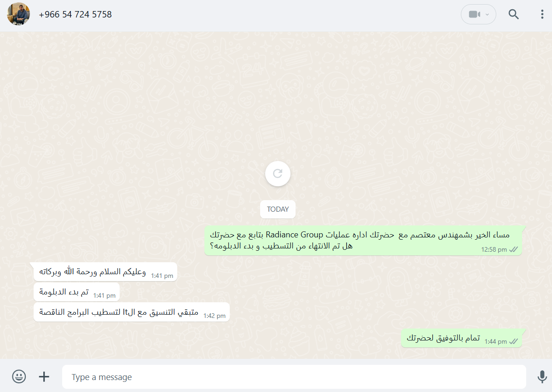552x392 pixels.
Task: Select the outgoing Radiance Group message bubble
Action: pyautogui.click(x=363, y=241)
